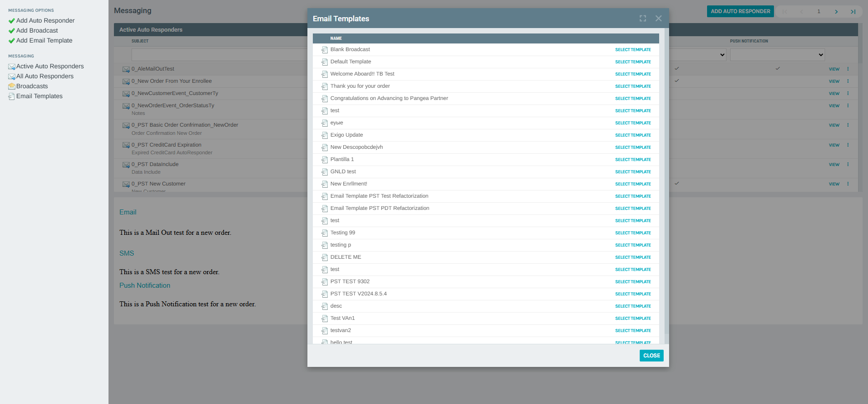Click VIEW for 0_New Order From Your Enrollee
This screenshot has height=404, width=868.
pyautogui.click(x=834, y=81)
